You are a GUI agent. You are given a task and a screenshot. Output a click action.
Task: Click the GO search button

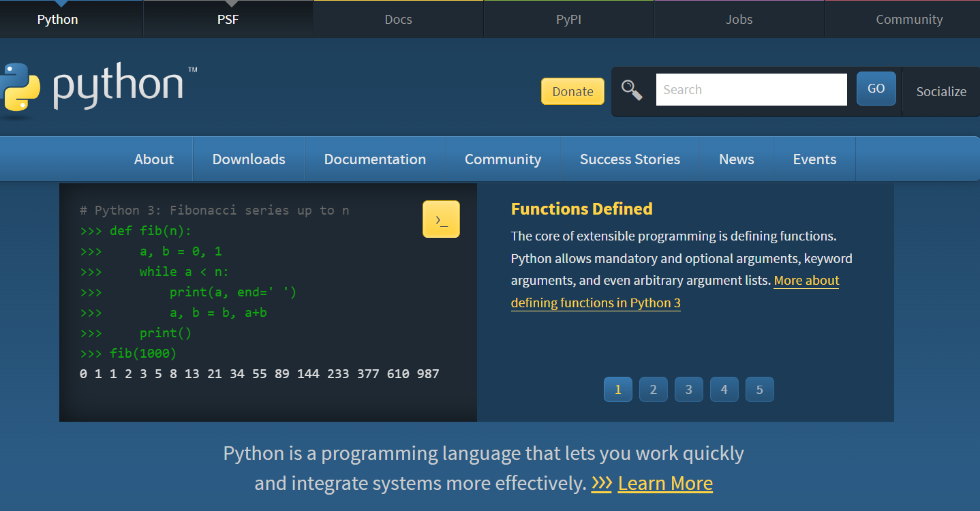click(876, 89)
